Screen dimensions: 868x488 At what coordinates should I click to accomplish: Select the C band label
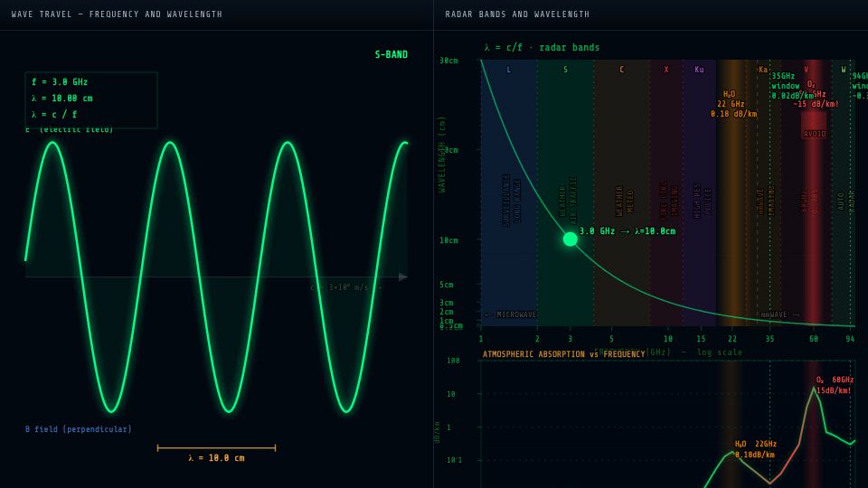(x=622, y=70)
